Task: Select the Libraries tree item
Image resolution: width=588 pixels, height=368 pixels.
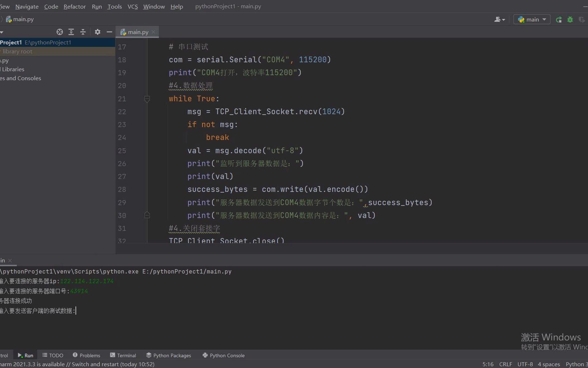Action: pyautogui.click(x=12, y=69)
